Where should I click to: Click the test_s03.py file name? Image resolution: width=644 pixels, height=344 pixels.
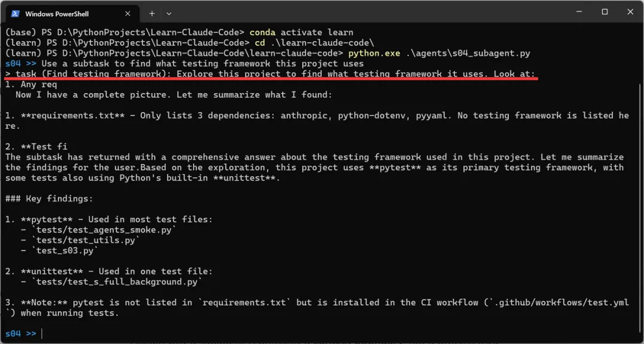point(65,250)
